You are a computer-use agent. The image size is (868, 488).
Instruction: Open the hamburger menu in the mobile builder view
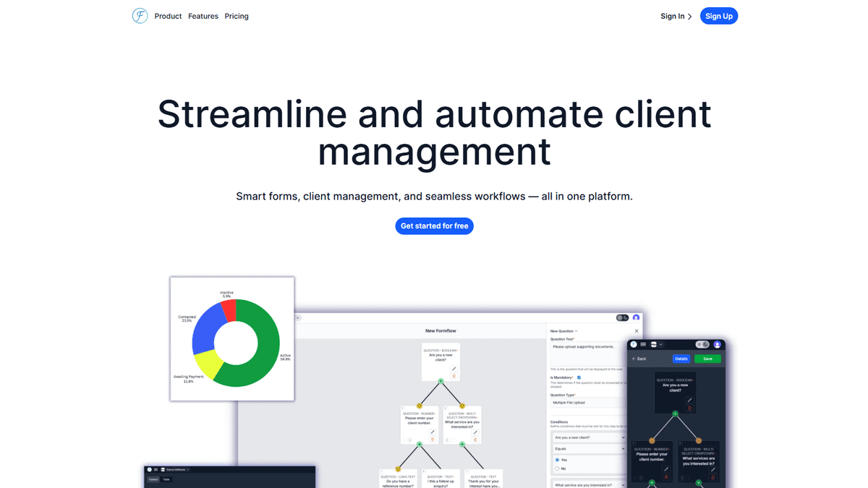pos(643,345)
